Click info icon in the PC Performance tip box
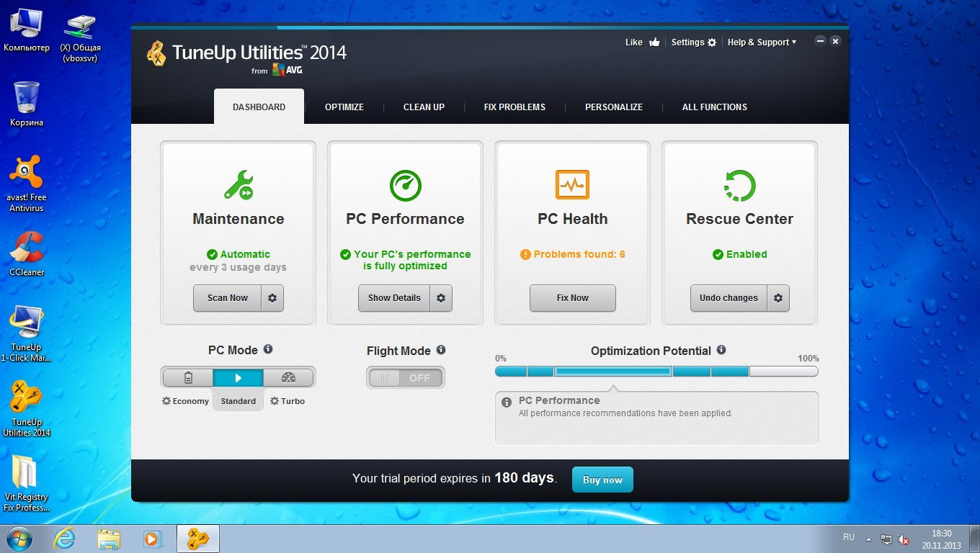Image resolution: width=980 pixels, height=553 pixels. click(507, 402)
